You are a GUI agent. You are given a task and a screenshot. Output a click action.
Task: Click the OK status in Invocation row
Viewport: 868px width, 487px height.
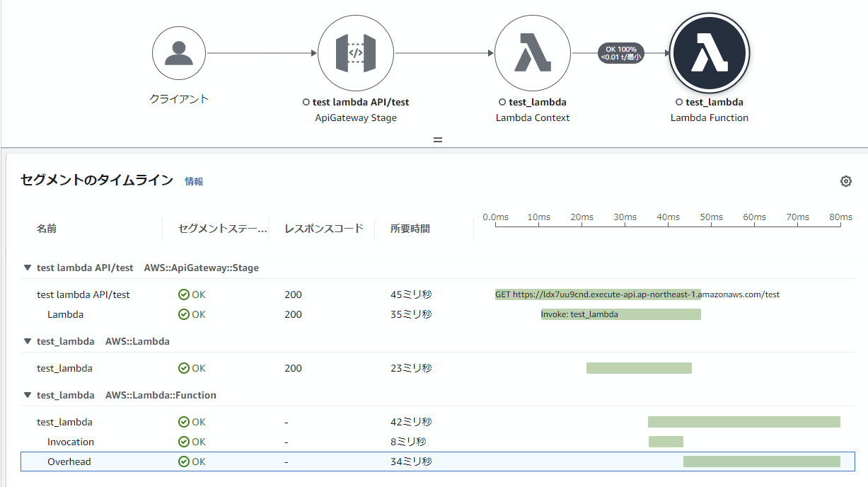(192, 442)
